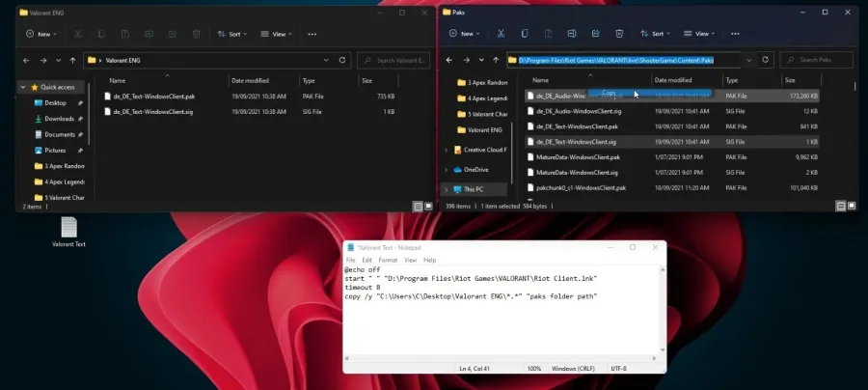
Task: Select de_DE_Text-WindowsClient.pak in Paks window
Action: coord(672,126)
